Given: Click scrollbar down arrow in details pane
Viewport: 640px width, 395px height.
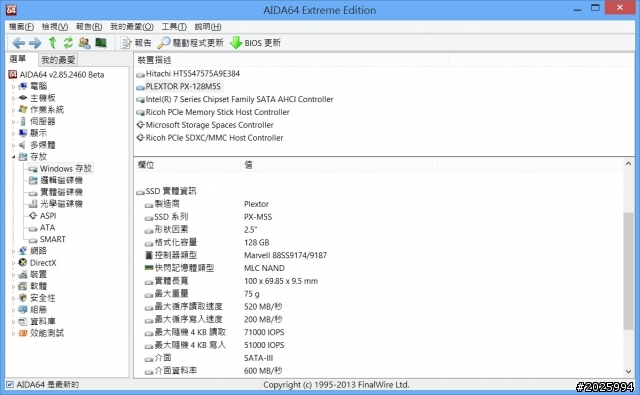Looking at the screenshot, I should click(x=629, y=372).
